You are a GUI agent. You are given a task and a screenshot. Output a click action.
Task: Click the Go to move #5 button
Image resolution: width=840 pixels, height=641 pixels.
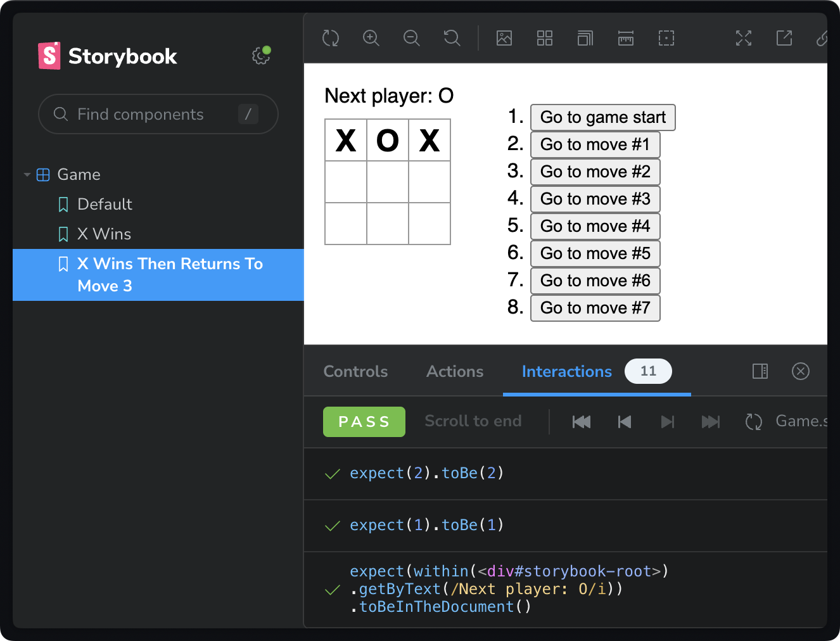point(595,253)
